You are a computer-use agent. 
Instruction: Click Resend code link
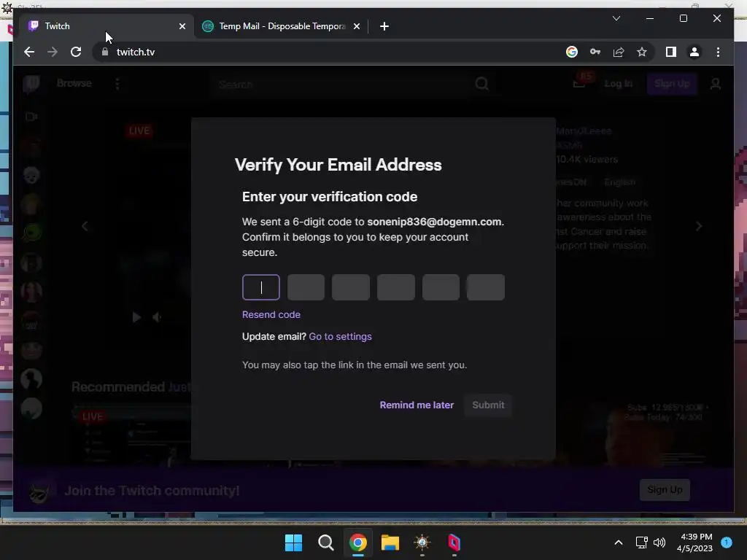[271, 315]
